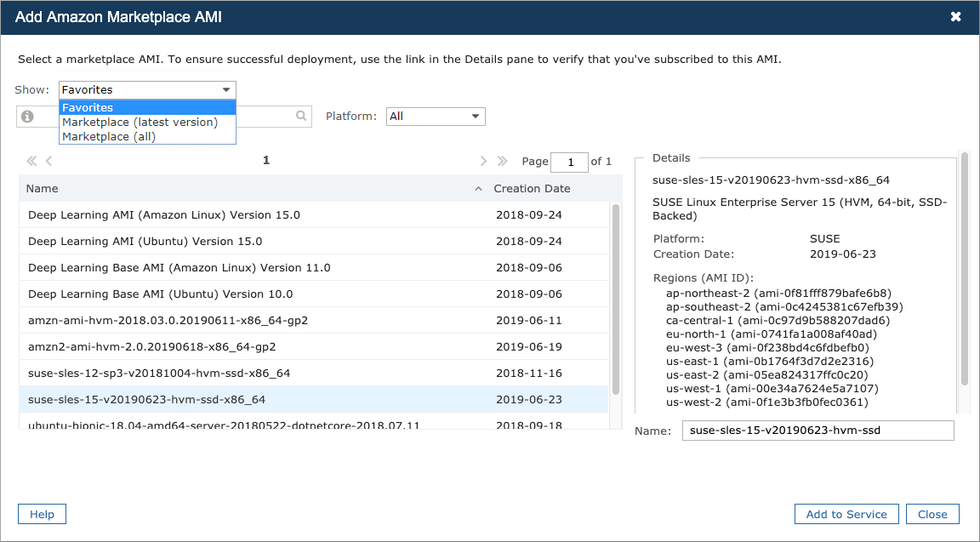The width and height of the screenshot is (980, 542).
Task: Click the Name text field
Action: 818,430
